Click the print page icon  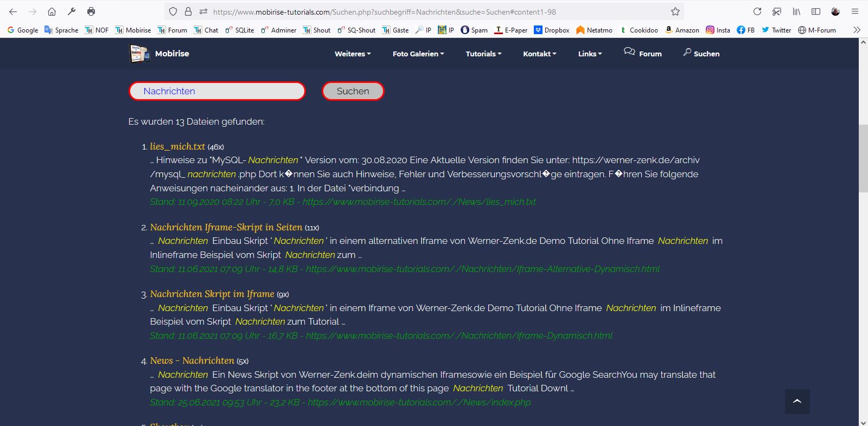pyautogui.click(x=91, y=11)
